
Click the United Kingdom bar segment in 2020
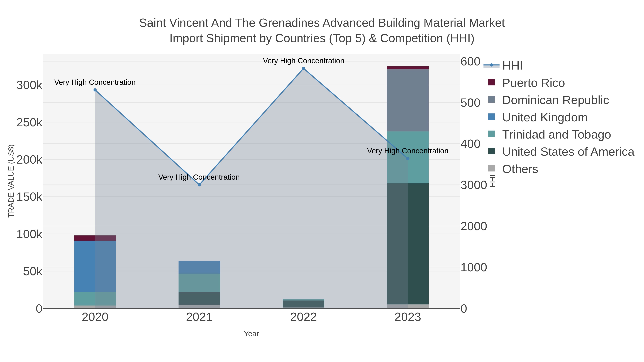click(x=95, y=266)
